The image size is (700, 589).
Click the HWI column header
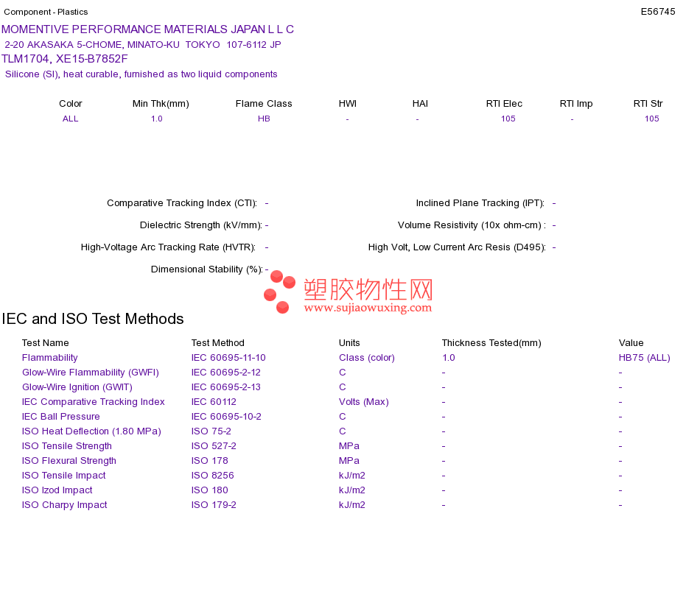[347, 104]
